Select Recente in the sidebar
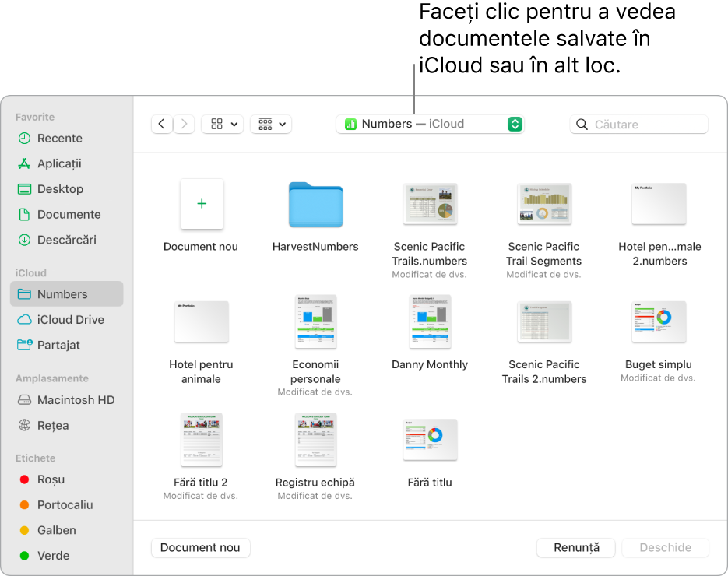Image resolution: width=728 pixels, height=576 pixels. tap(67, 139)
